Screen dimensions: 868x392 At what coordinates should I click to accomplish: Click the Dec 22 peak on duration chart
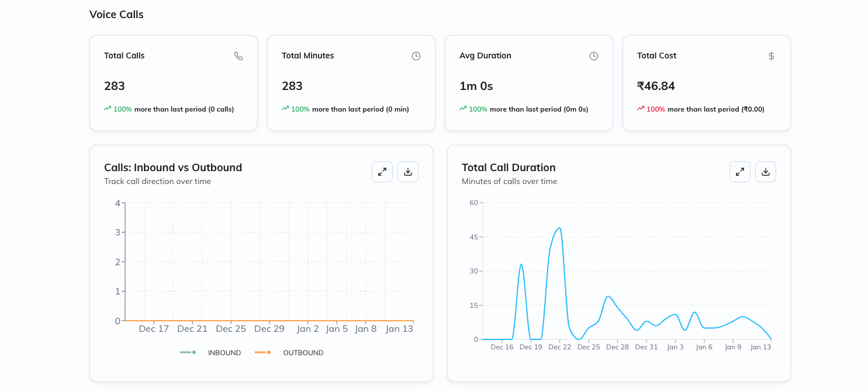coord(559,228)
